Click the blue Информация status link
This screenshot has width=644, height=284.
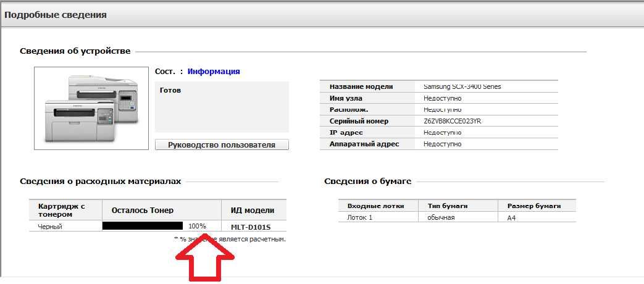pyautogui.click(x=214, y=72)
